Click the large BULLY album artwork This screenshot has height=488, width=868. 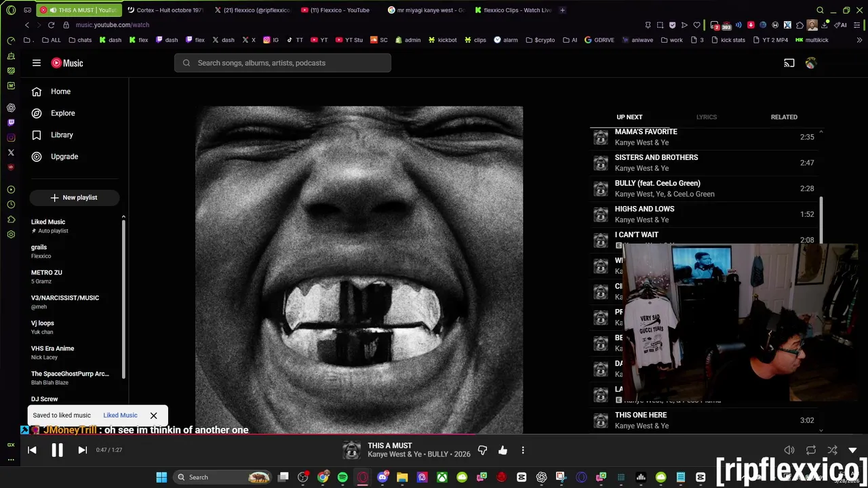pos(359,269)
